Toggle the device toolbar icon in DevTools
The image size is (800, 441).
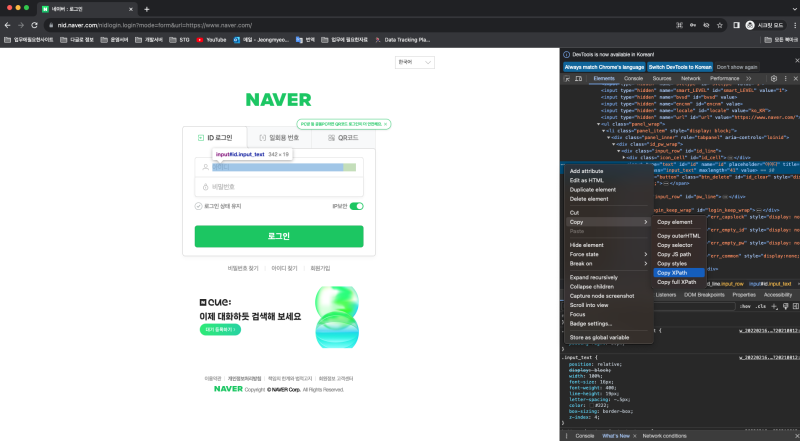pos(579,79)
